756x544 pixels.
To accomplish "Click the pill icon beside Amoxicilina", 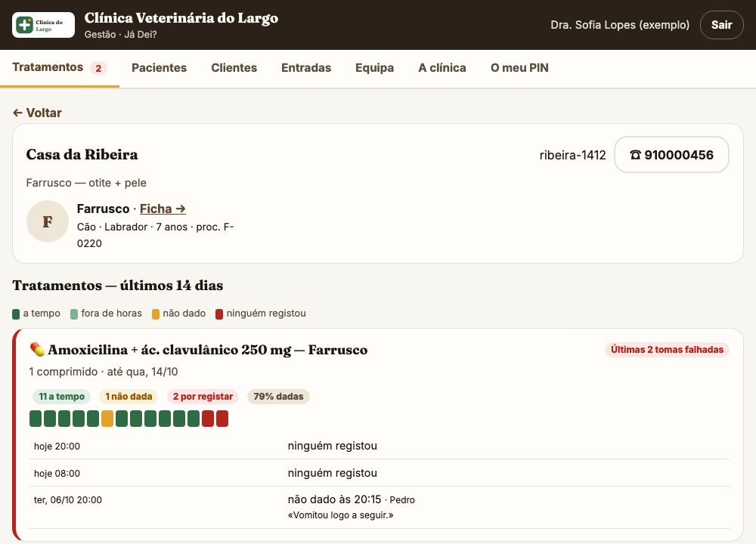I will (x=37, y=349).
